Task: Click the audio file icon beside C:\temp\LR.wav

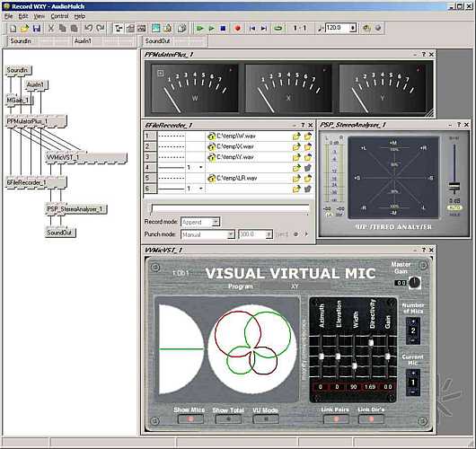Action: point(211,178)
